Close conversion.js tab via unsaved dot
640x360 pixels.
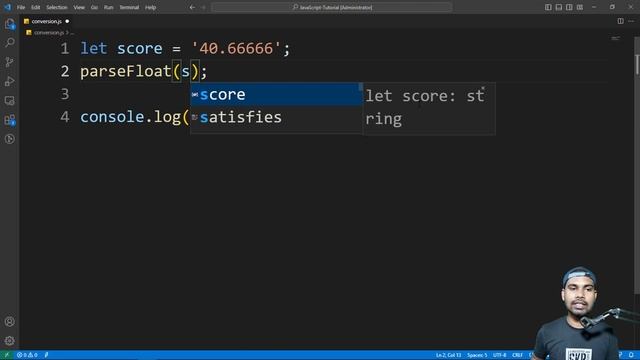(x=67, y=21)
